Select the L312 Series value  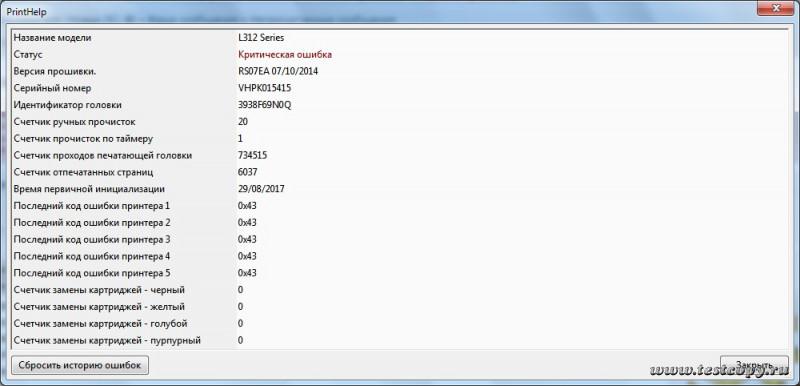(x=261, y=38)
